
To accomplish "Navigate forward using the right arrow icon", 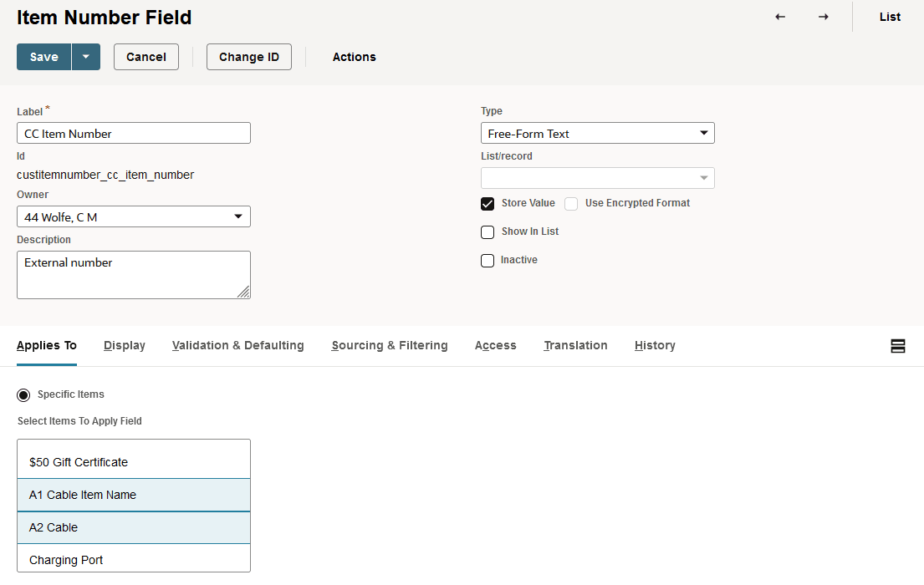I will point(824,17).
